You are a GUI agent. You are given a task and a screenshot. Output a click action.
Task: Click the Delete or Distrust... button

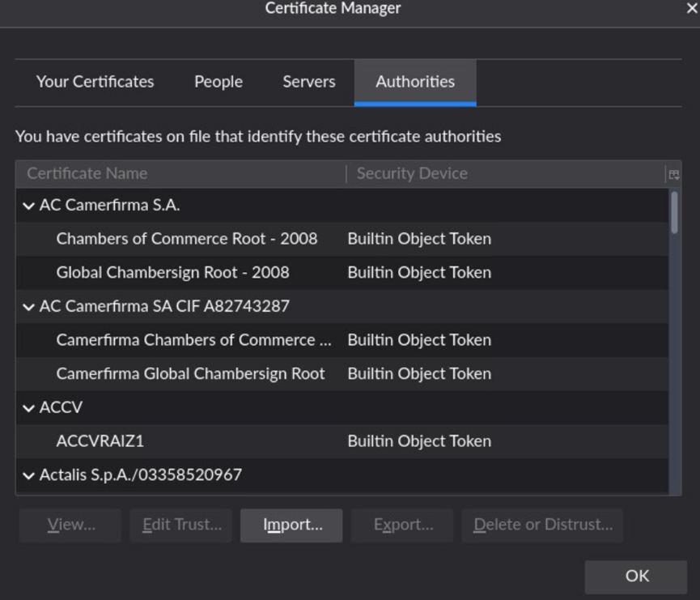542,526
